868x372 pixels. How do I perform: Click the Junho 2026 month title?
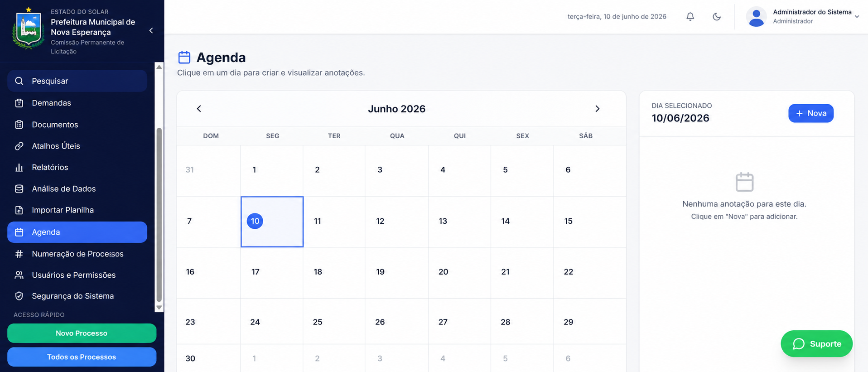point(396,109)
